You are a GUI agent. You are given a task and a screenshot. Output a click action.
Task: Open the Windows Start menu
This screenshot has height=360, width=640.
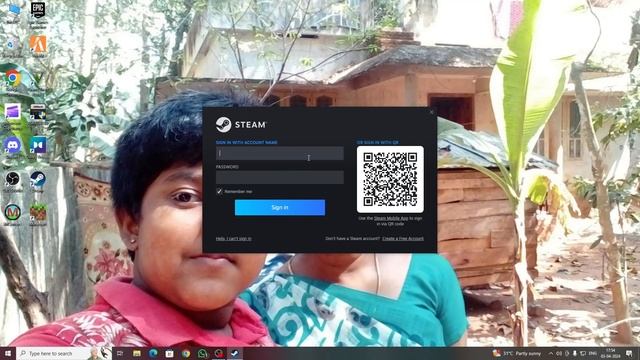[8, 353]
